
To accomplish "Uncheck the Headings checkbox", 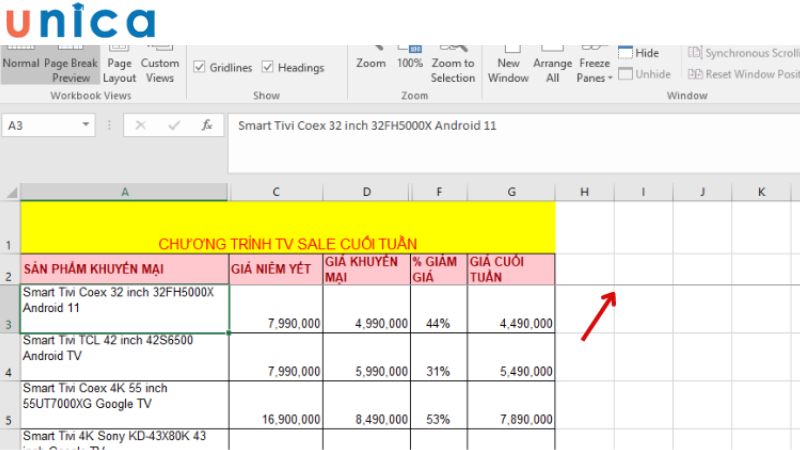I will [x=268, y=67].
